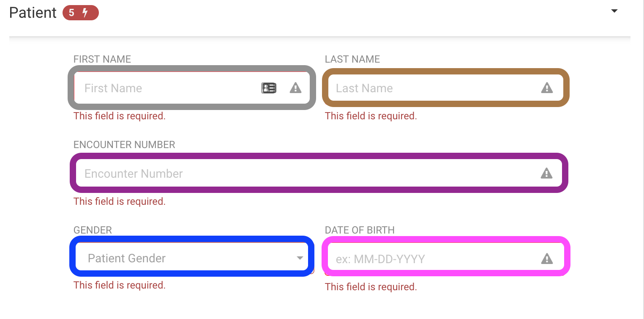644x319 pixels.
Task: Focus the First Name input field
Action: click(192, 88)
